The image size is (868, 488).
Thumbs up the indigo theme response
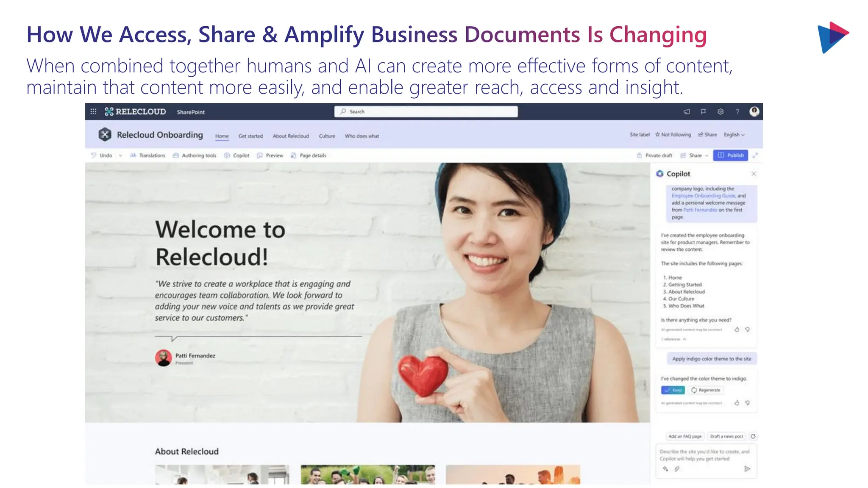coord(737,403)
